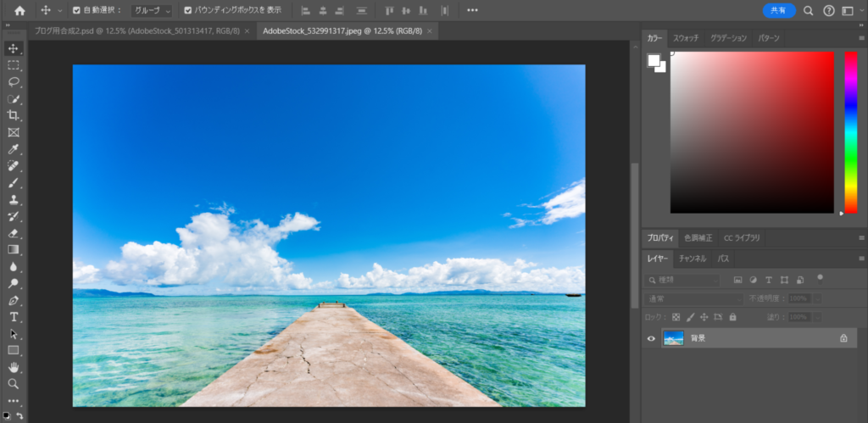Select the Horizontal Type tool
The width and height of the screenshot is (868, 423).
14,316
